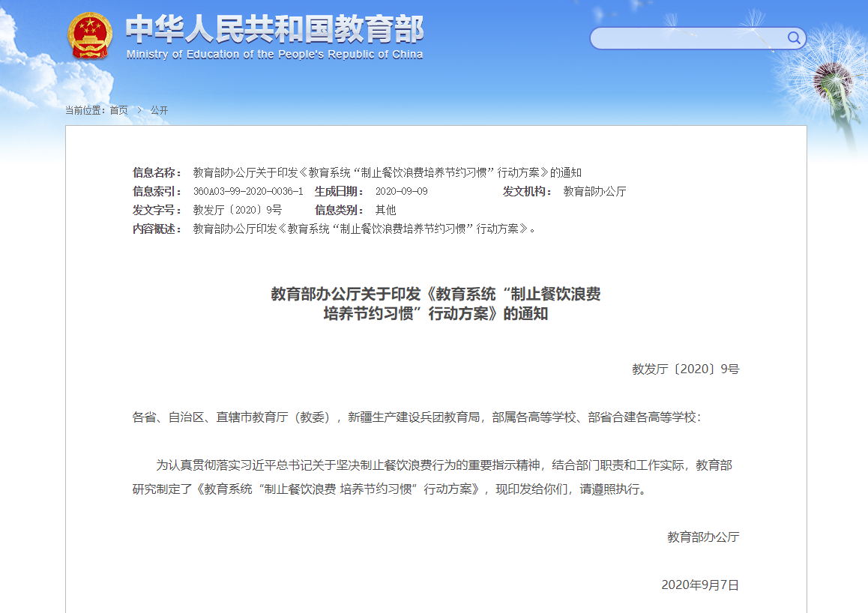The image size is (868, 613).
Task: Click the 中华人民共和国教育部 site title
Action: click(x=274, y=29)
